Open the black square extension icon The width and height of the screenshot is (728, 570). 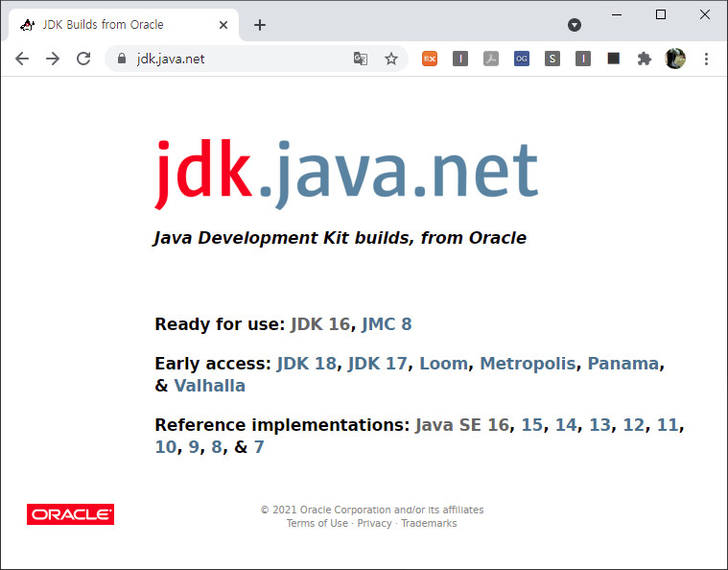click(x=613, y=59)
